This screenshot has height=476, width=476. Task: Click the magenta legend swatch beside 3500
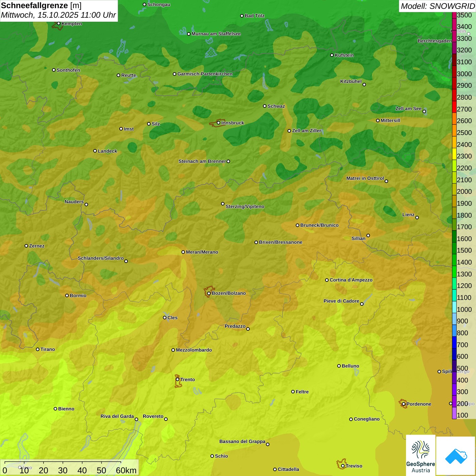[x=454, y=15]
